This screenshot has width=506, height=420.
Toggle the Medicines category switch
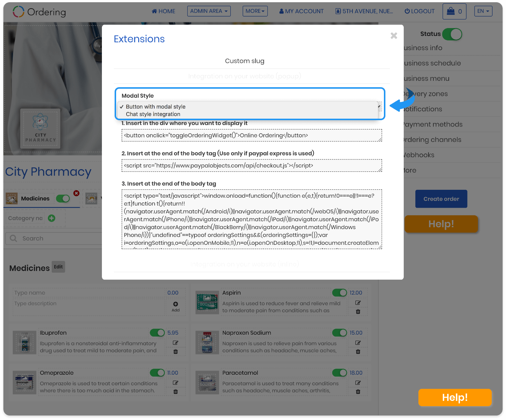point(63,198)
